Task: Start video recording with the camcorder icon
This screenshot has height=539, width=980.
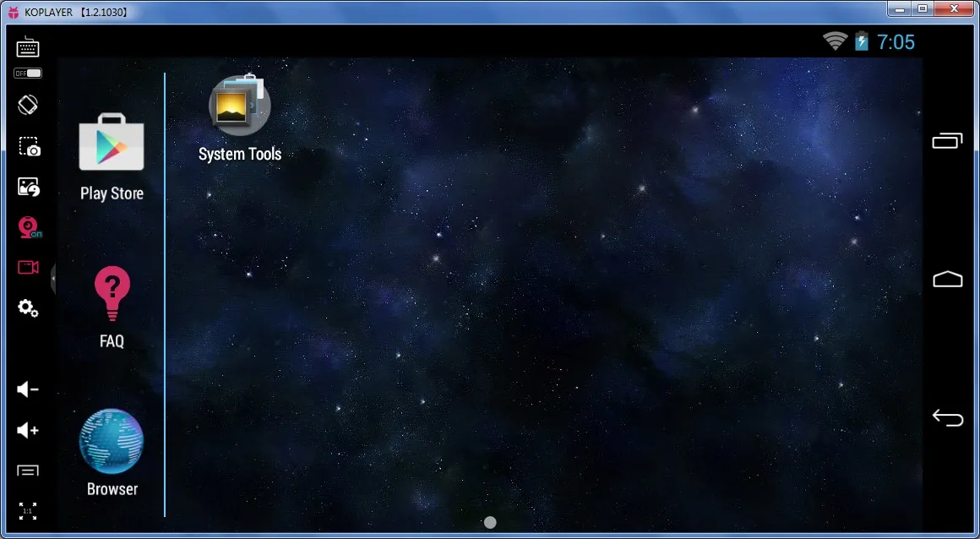Action: [x=29, y=268]
